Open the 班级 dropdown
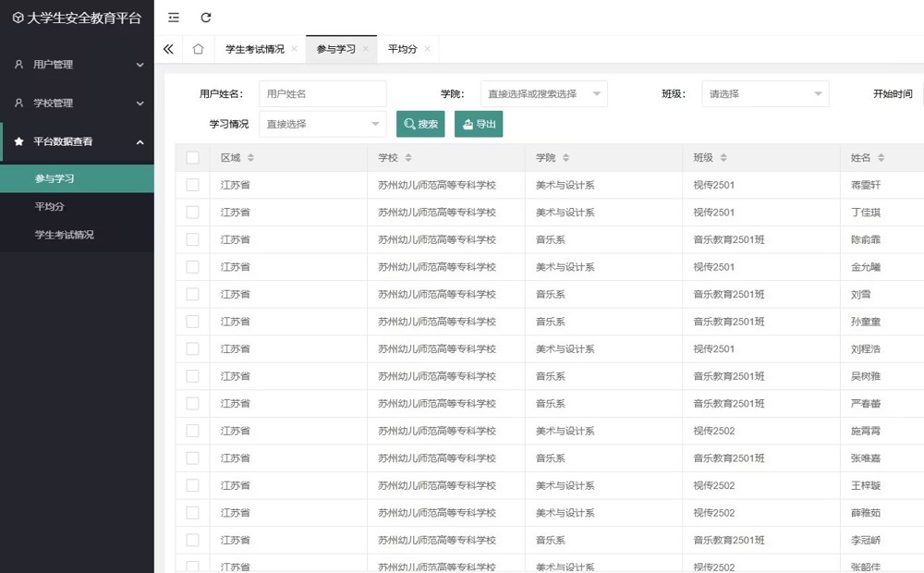The width and height of the screenshot is (924, 573). [764, 94]
